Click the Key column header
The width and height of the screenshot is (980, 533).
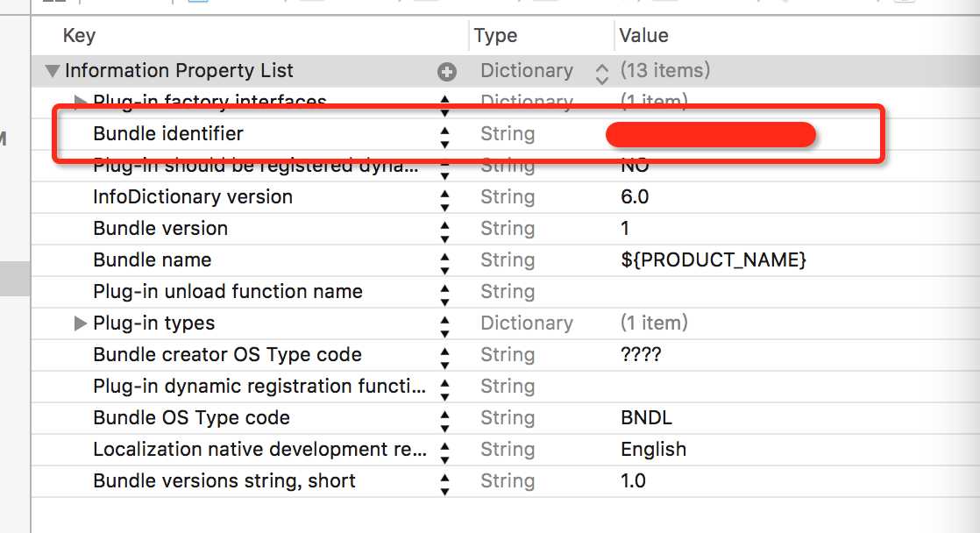(x=79, y=36)
